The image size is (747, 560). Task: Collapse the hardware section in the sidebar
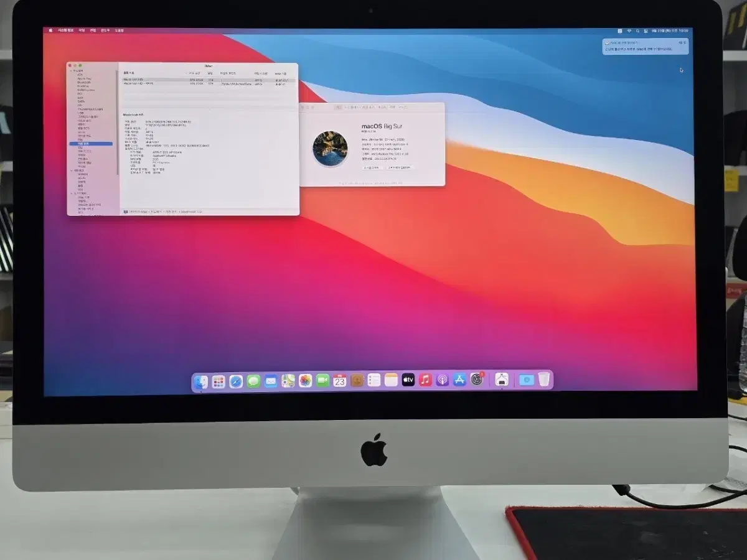tap(70, 70)
